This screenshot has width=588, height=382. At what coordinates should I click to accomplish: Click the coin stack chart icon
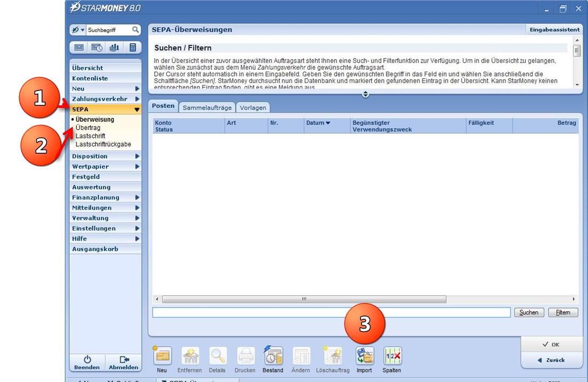[x=114, y=47]
